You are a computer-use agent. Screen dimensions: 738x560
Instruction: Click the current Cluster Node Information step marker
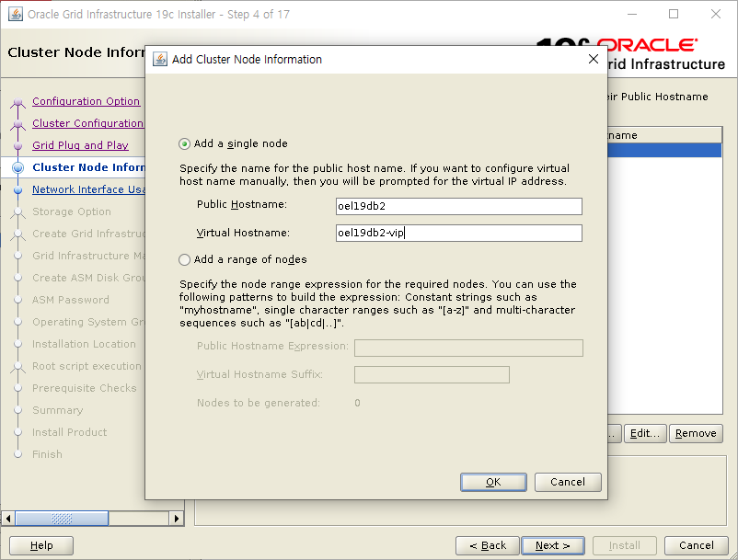click(x=17, y=167)
